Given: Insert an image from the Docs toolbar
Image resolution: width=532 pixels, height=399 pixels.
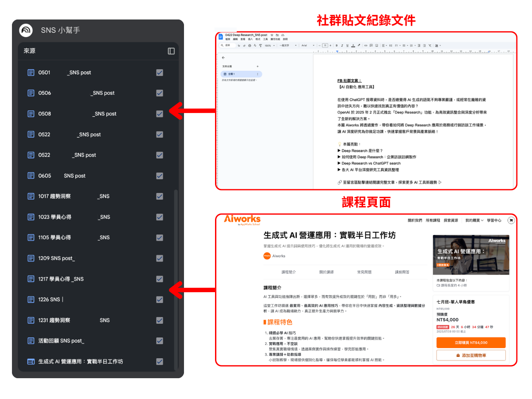Looking at the screenshot, I should (x=376, y=45).
